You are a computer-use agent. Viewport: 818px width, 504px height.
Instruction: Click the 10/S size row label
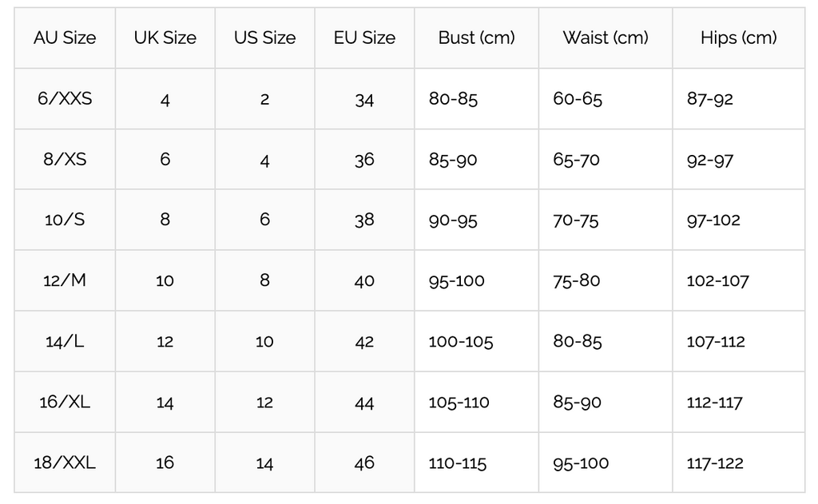point(65,220)
